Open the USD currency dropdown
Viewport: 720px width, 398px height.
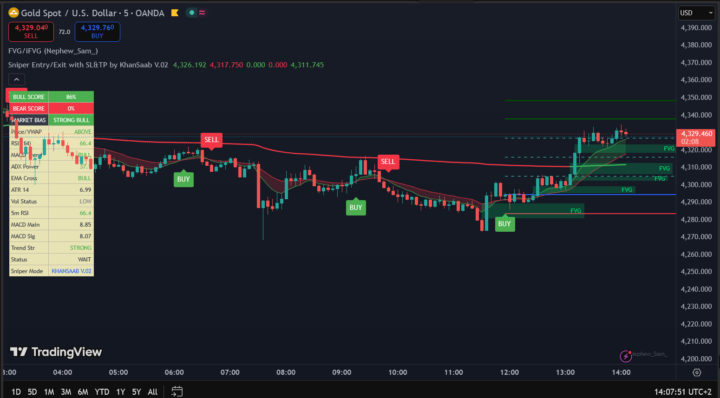click(x=696, y=13)
